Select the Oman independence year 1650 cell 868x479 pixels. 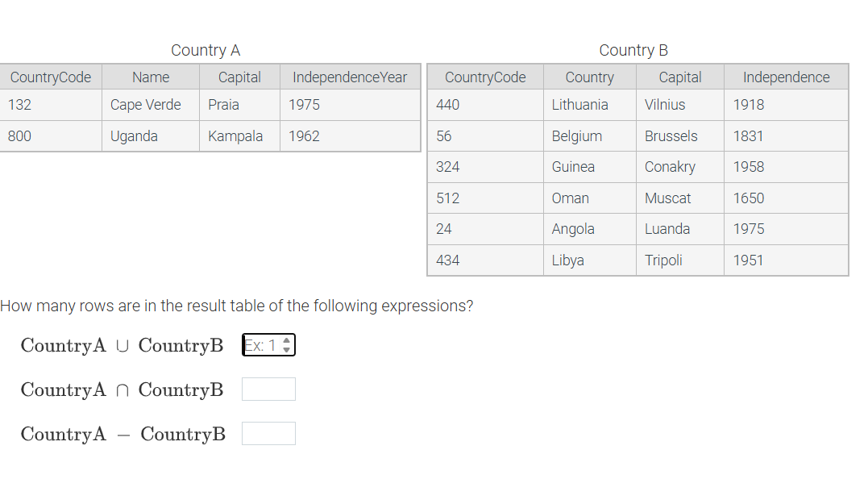coord(786,198)
